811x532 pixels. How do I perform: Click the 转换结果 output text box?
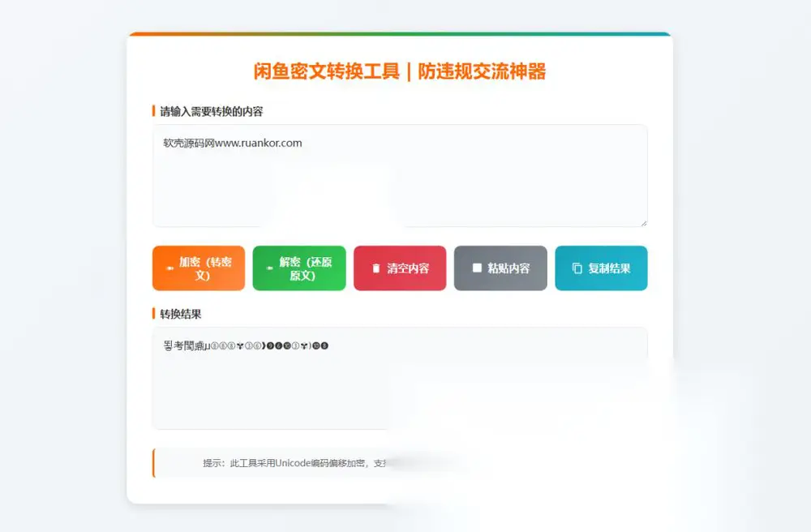[400, 378]
